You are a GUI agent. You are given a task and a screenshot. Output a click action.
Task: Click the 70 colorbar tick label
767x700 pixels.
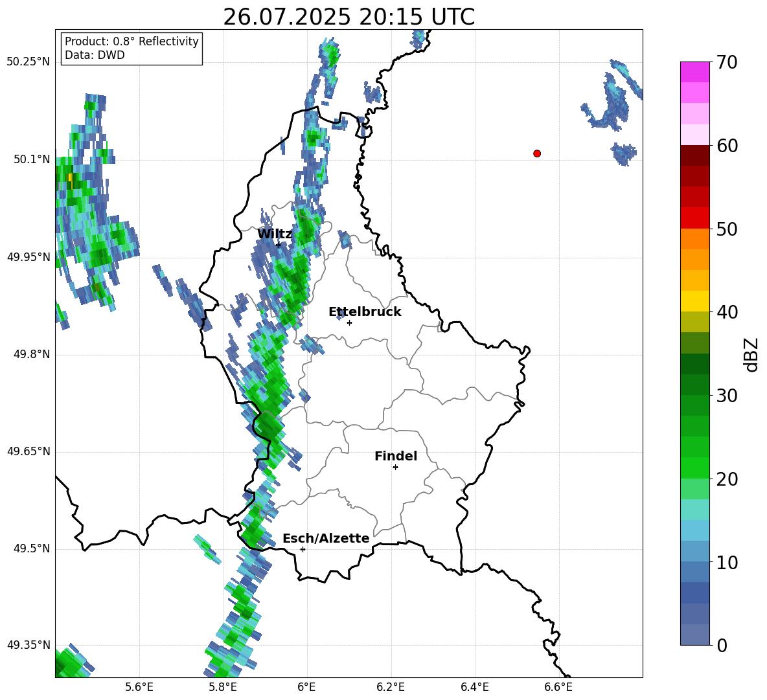click(x=726, y=62)
